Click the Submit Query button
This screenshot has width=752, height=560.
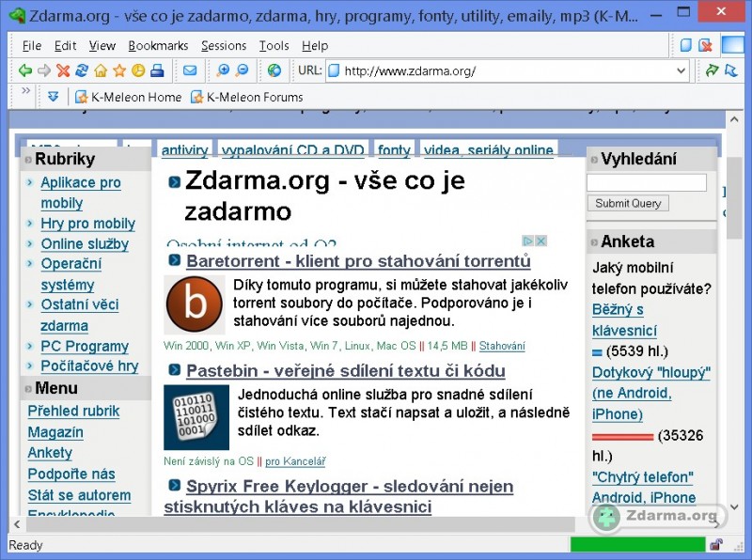pos(628,203)
